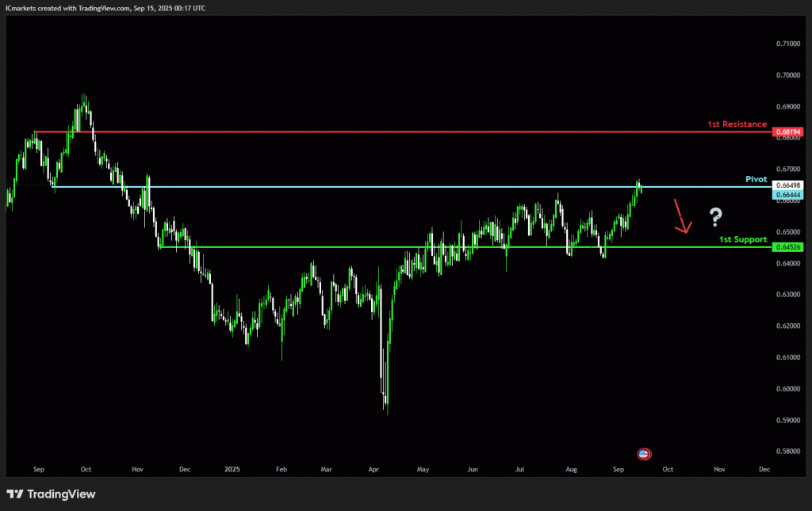812x511 pixels.
Task: Click the 0.64000 price axis label
Action: 788,263
